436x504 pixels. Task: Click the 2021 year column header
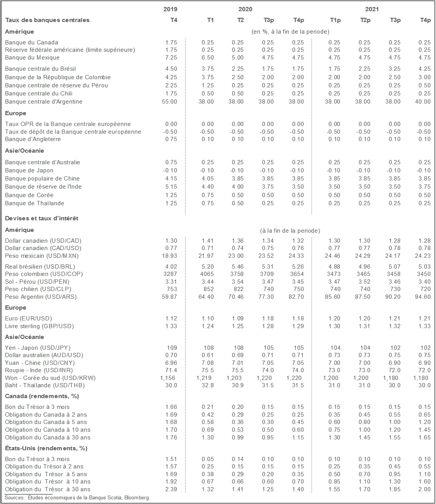[x=372, y=9]
